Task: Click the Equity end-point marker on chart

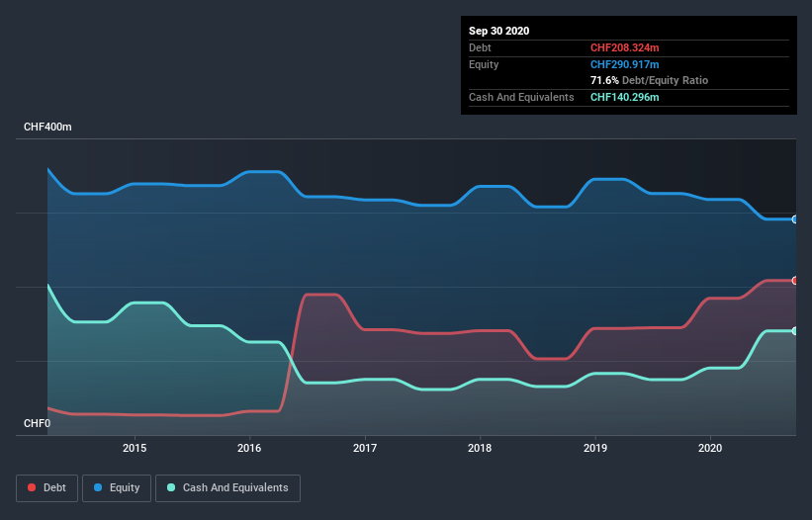Action: point(795,219)
